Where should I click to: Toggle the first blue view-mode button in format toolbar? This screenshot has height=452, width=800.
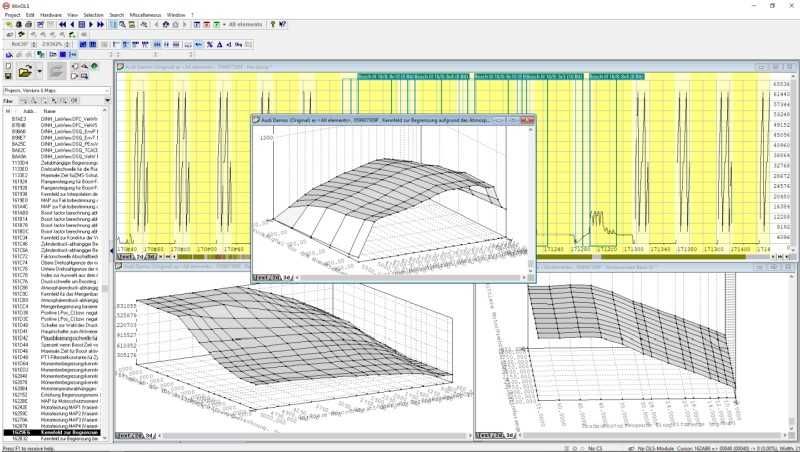point(83,44)
